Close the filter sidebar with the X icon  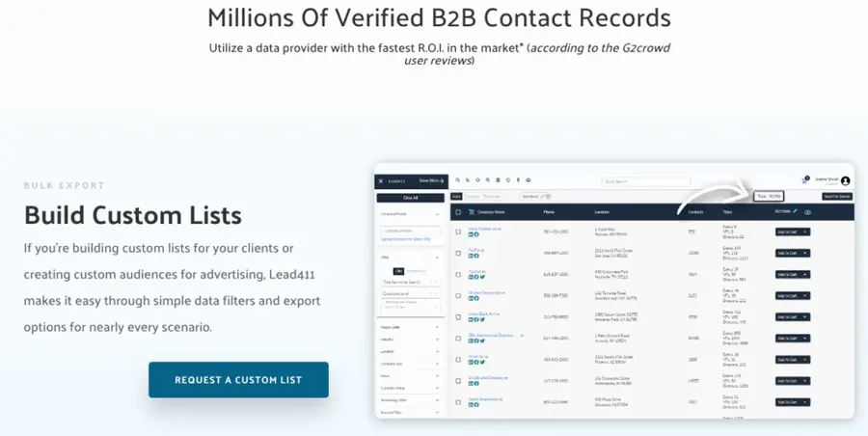point(381,181)
